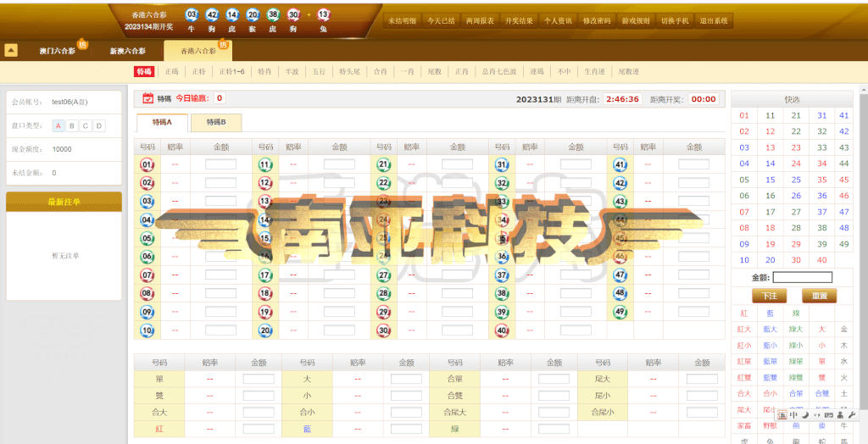Screen dimensions: 868x444
Task: Select the 正碼 play type
Action: coord(171,71)
